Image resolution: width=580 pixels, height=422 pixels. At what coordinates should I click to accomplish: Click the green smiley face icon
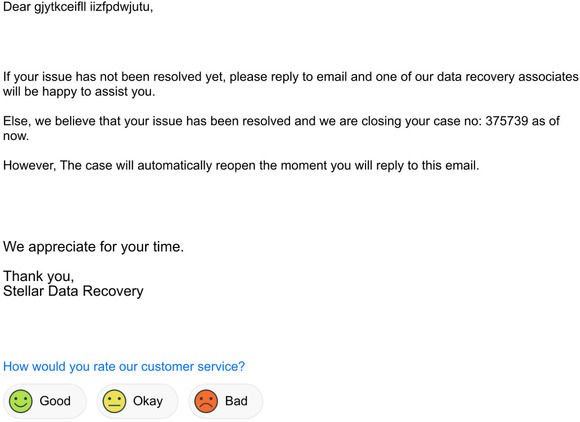pos(21,401)
